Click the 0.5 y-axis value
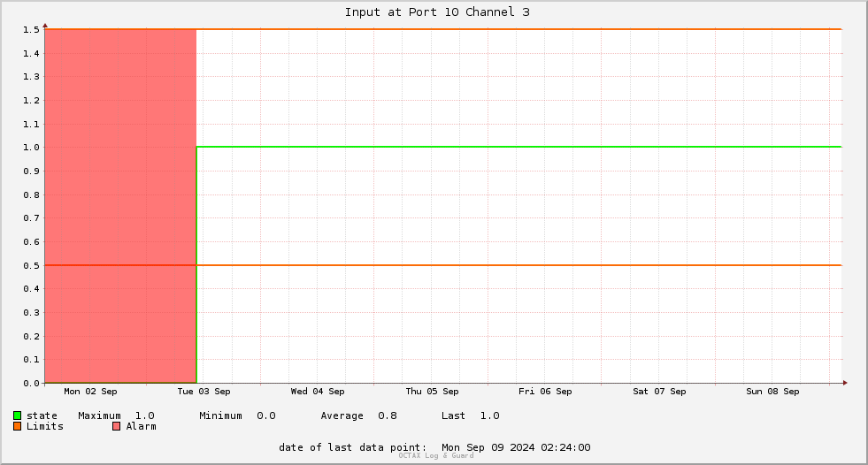The height and width of the screenshot is (465, 868). pyautogui.click(x=31, y=265)
